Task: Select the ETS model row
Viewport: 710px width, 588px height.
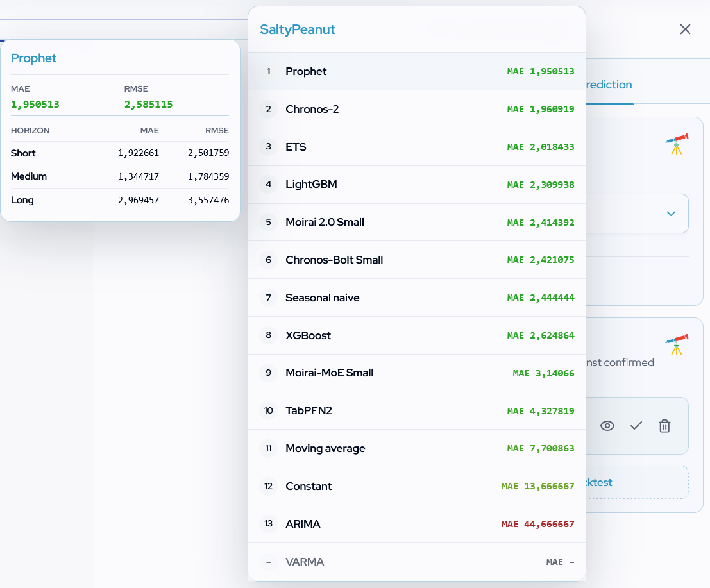Action: [417, 147]
